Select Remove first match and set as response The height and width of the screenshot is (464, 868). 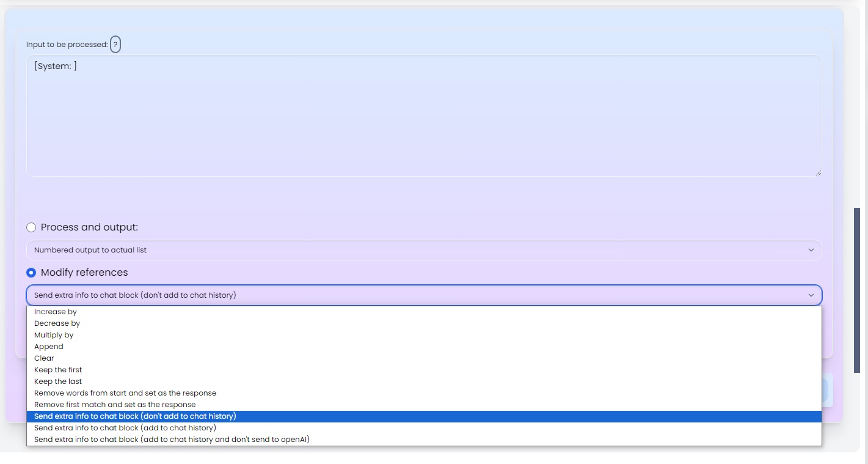click(x=115, y=405)
